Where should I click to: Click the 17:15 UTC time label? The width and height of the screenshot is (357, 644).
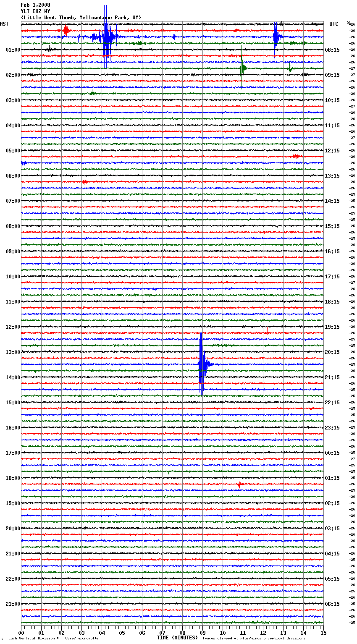pos(332,277)
